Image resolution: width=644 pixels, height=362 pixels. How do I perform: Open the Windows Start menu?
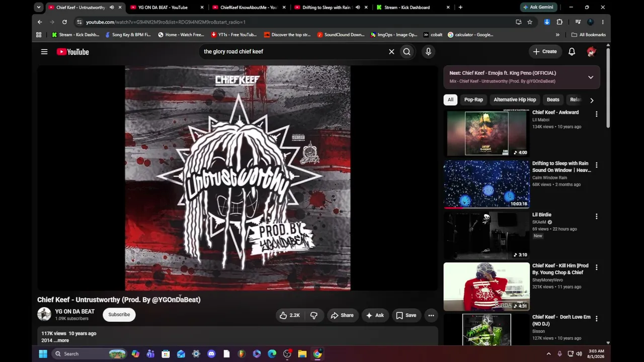tap(43, 354)
